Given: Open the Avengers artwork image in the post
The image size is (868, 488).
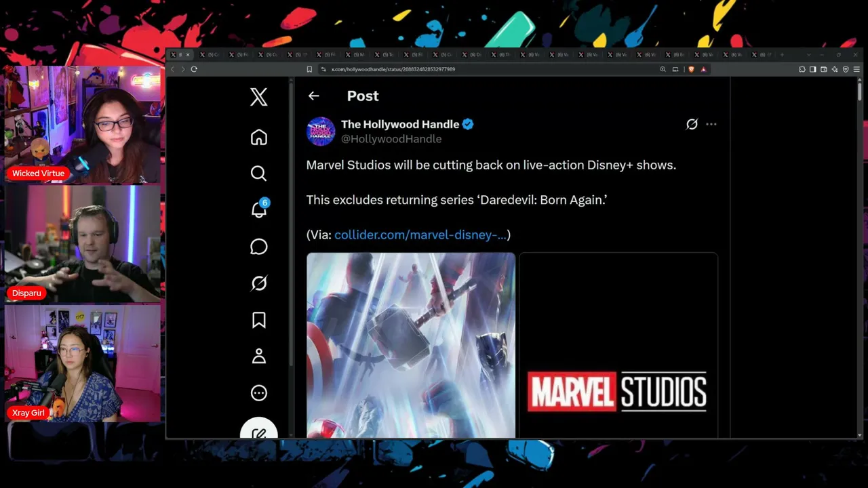Looking at the screenshot, I should click(x=411, y=346).
